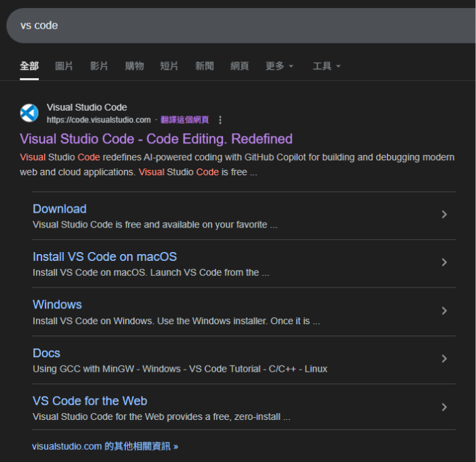The height and width of the screenshot is (462, 476).
Task: Expand the Install VS Code on macOS chevron
Action: coord(444,262)
